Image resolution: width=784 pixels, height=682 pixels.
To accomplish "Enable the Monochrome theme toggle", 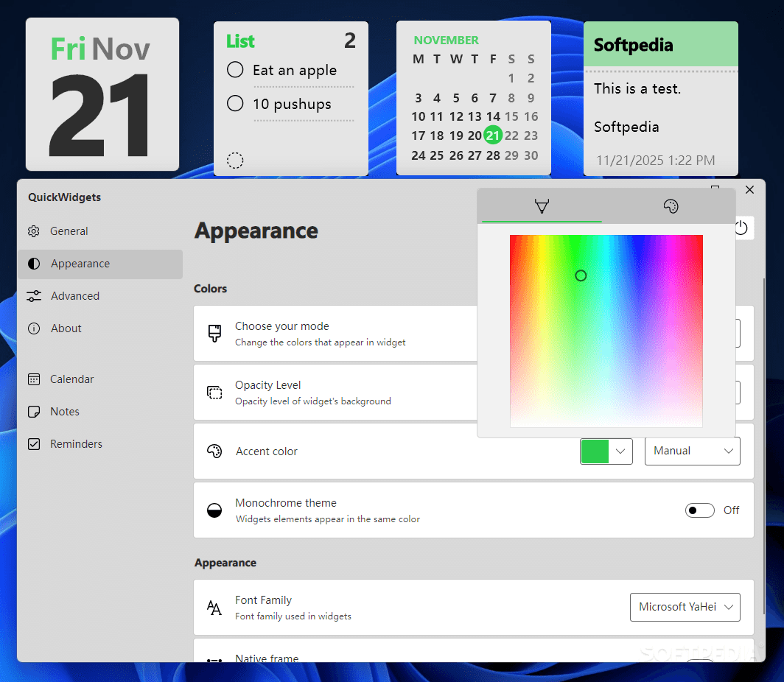I will [x=699, y=510].
